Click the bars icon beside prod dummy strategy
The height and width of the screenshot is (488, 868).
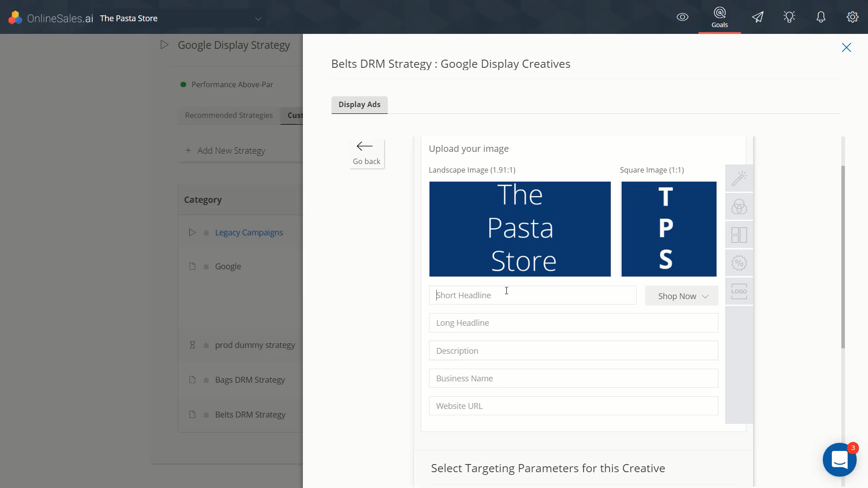click(206, 345)
